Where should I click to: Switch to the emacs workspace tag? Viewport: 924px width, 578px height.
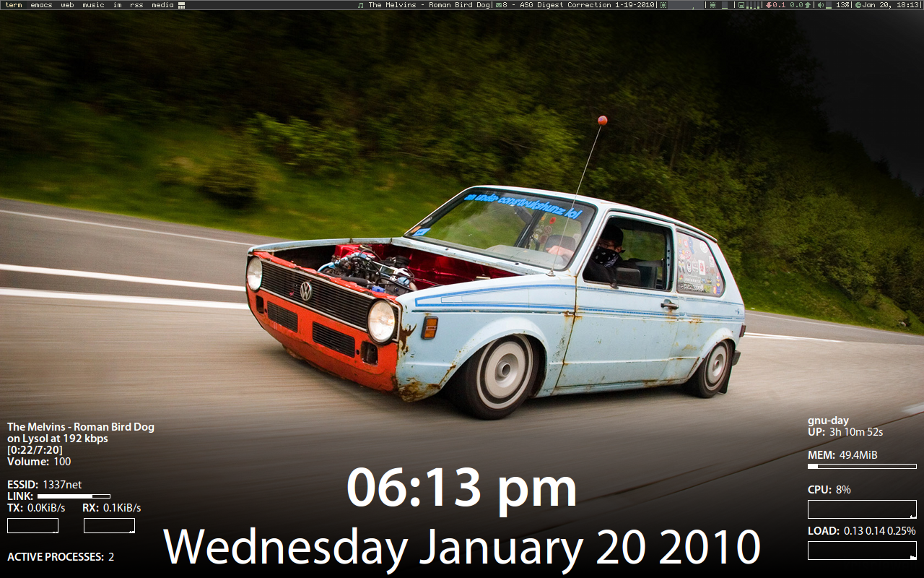coord(41,5)
